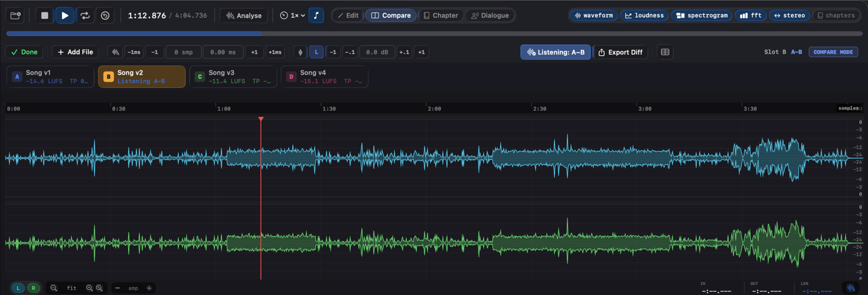Toggle the waveform view
Image resolution: width=868 pixels, height=295 pixels.
pos(594,15)
